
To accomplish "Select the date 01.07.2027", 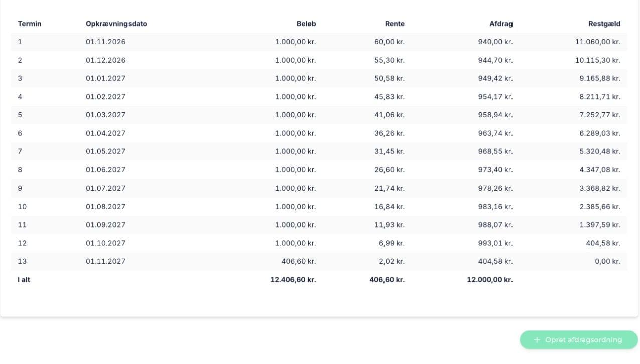I will pyautogui.click(x=106, y=188).
